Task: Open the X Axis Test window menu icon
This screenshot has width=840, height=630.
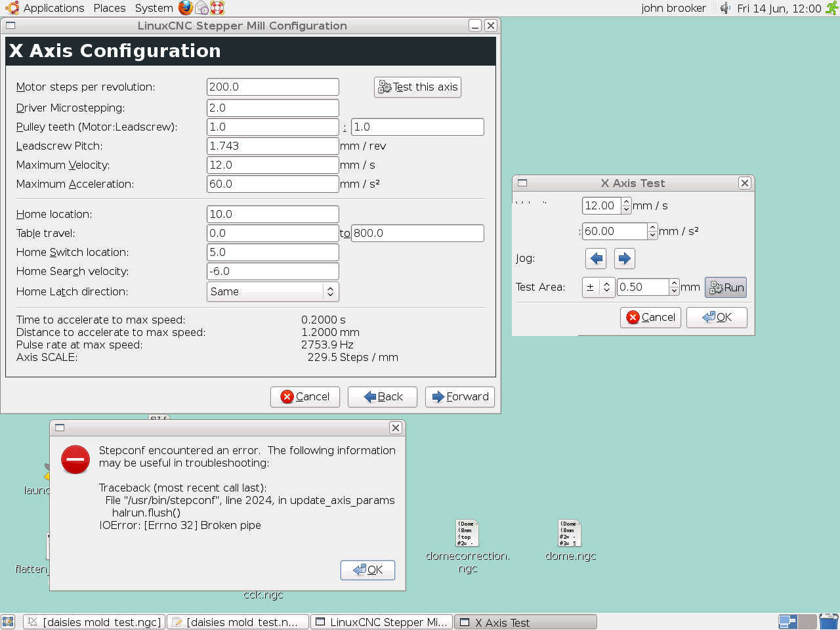Action: 522,183
